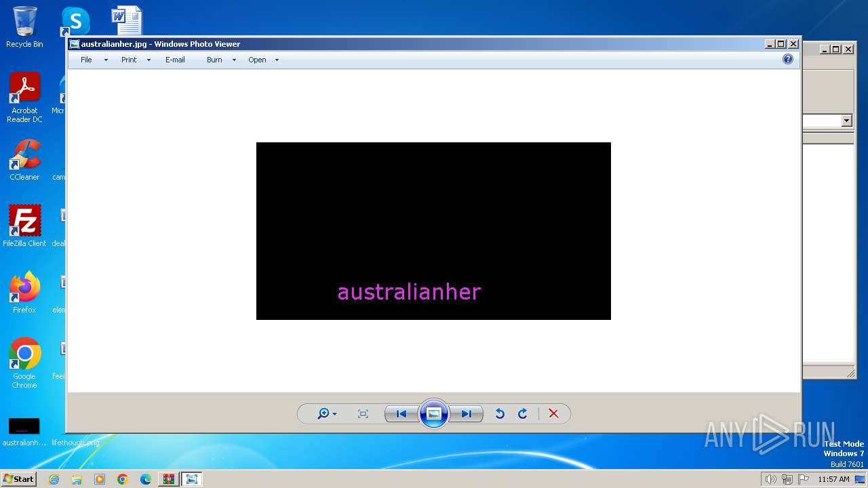Click the 11:57 AM clock

[833, 479]
